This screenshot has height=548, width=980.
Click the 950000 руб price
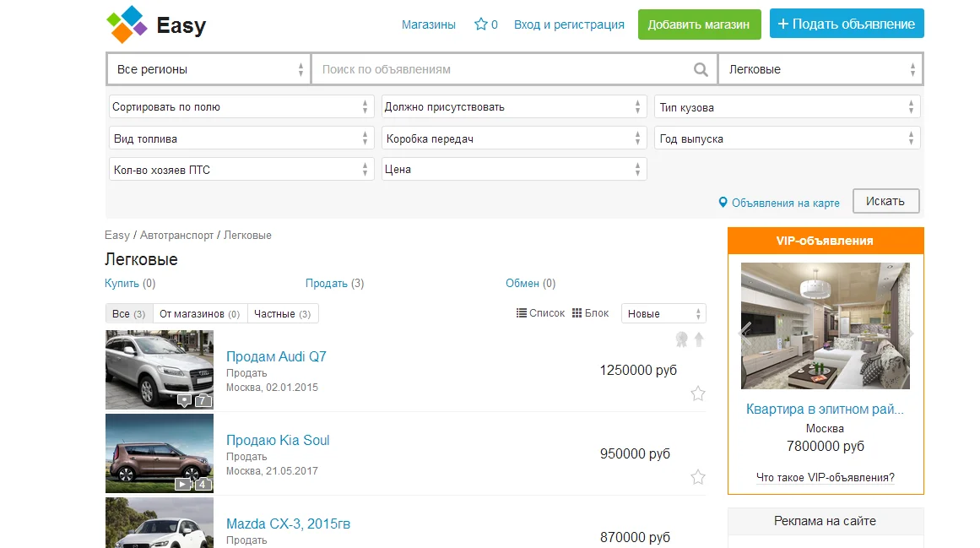(x=635, y=453)
